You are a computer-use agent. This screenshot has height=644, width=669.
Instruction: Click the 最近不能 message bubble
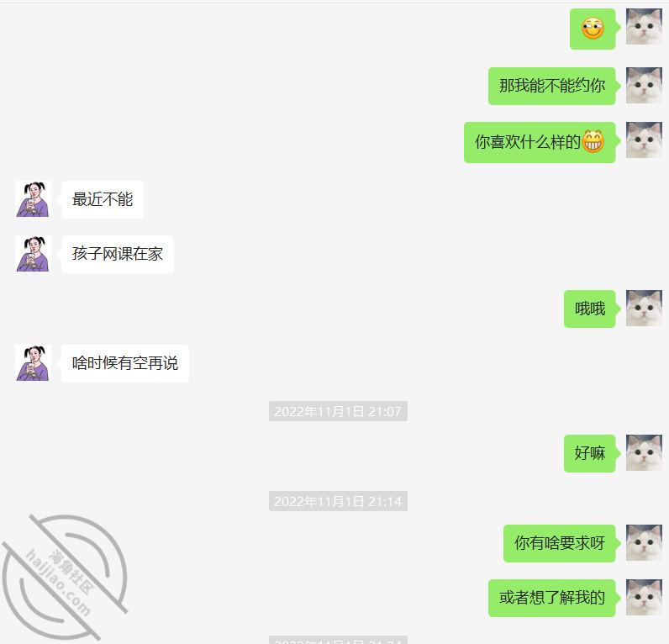pyautogui.click(x=103, y=199)
